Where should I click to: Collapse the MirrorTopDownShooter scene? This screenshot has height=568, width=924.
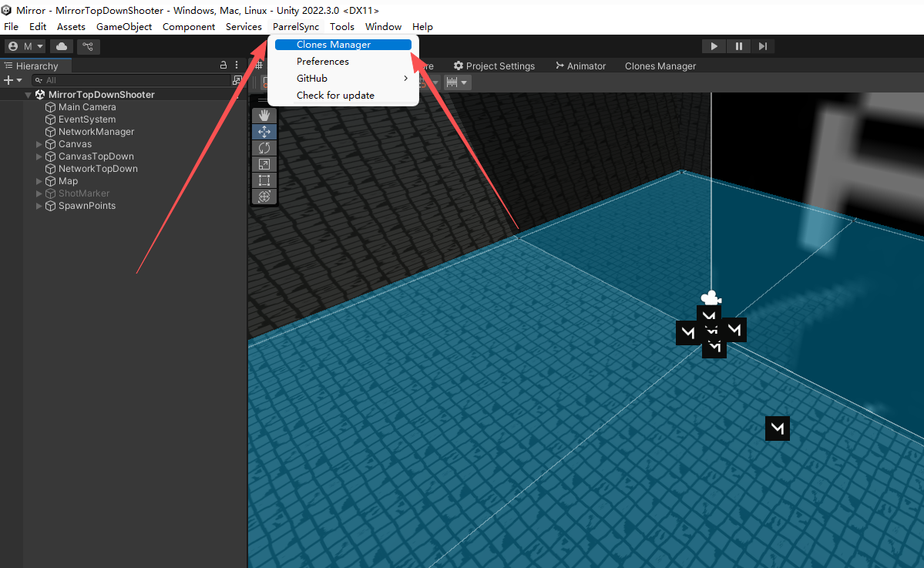coord(28,95)
